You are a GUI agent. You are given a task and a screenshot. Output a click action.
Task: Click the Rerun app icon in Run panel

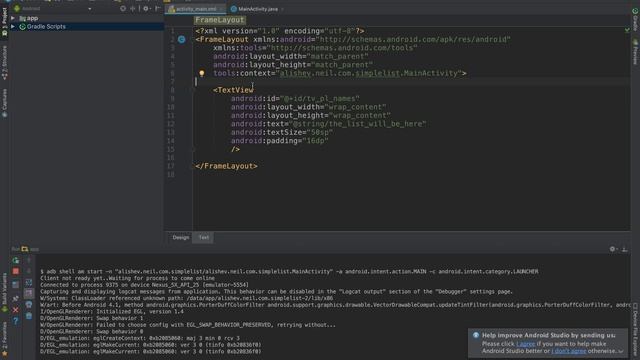click(16, 260)
